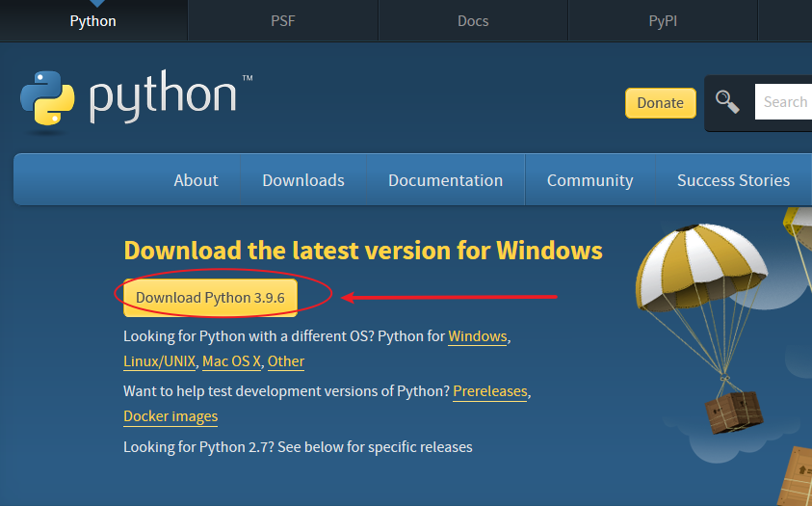Open the Docker images link
The image size is (812, 506).
point(170,416)
